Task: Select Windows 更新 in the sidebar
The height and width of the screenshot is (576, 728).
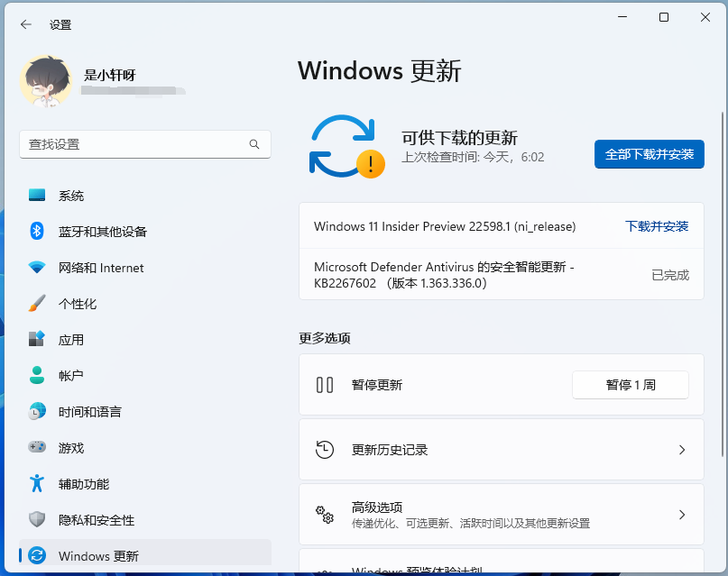Action: click(x=145, y=553)
